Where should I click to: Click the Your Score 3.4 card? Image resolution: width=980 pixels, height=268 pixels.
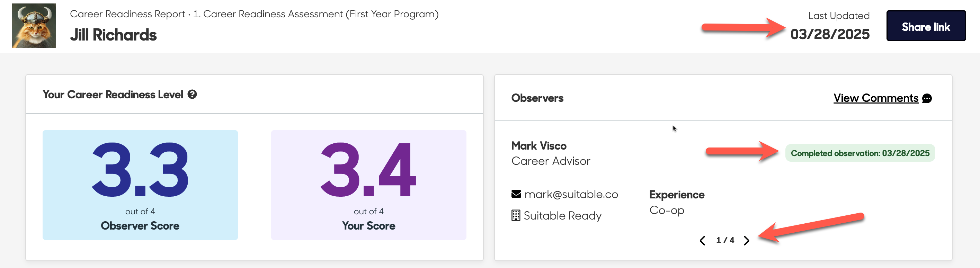point(368,185)
